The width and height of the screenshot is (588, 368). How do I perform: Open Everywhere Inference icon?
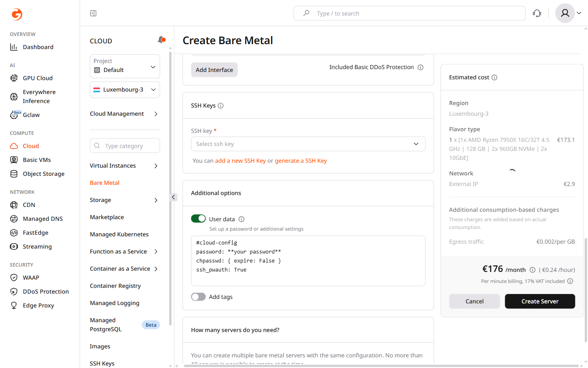coord(14,96)
